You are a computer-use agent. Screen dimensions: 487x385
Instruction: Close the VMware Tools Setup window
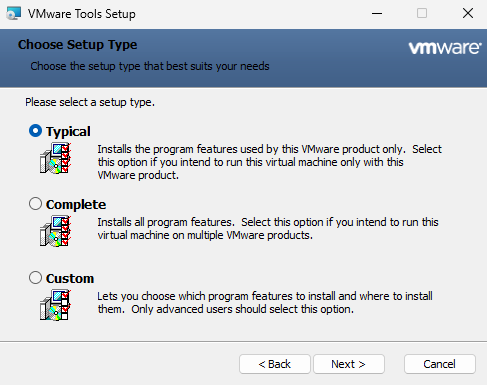coord(468,14)
